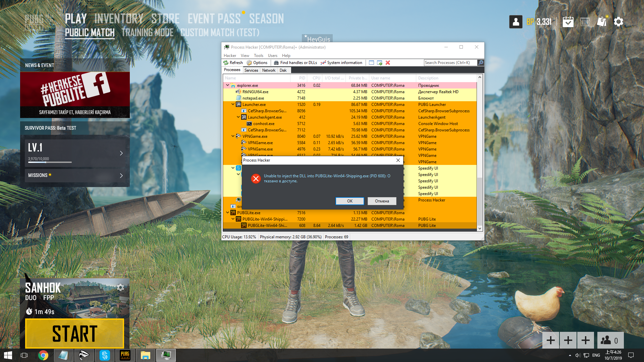Start the Sanhok duo match

tap(74, 334)
